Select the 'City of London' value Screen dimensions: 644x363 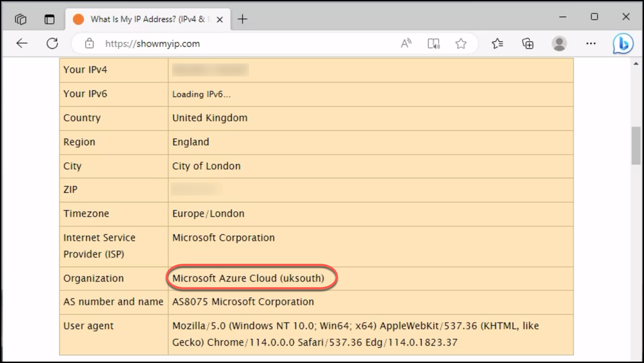(206, 166)
